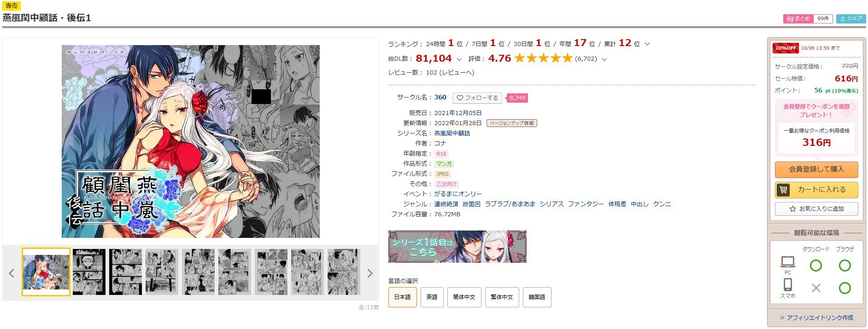Click the バージョンアップ情報 badge

click(x=512, y=123)
